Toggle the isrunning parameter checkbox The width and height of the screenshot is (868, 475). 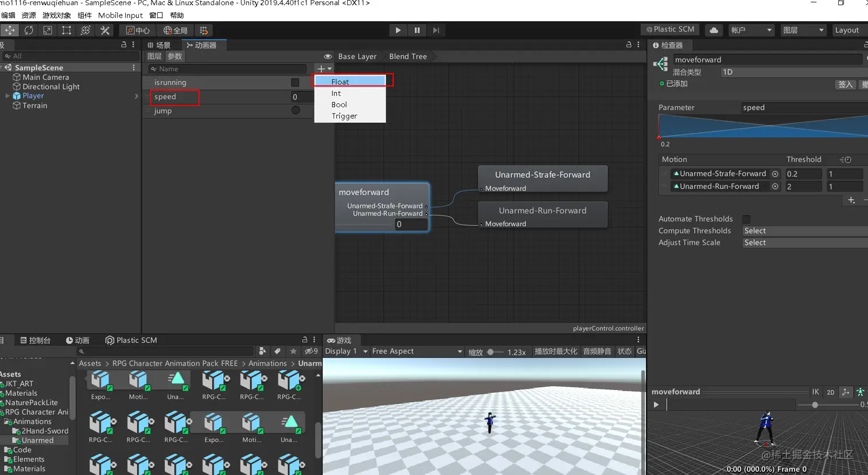coord(295,83)
